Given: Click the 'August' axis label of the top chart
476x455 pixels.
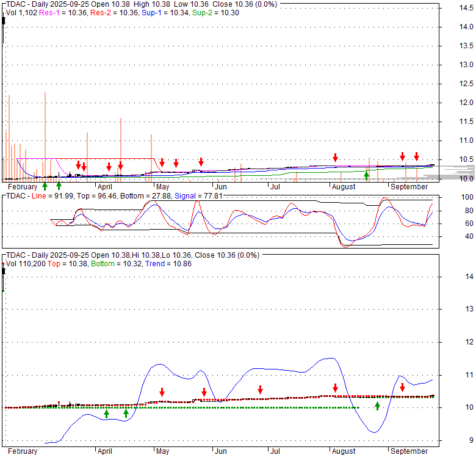Looking at the screenshot, I should pyautogui.click(x=344, y=187).
